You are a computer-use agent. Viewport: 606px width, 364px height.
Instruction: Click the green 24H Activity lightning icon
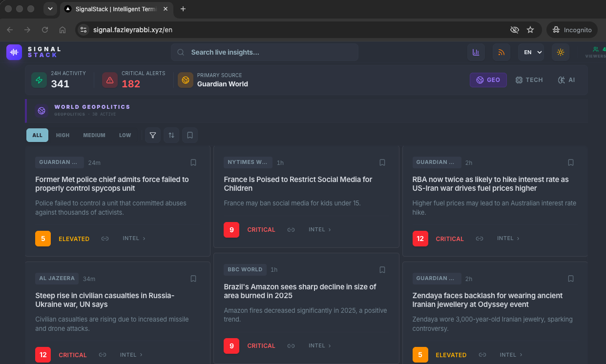(39, 80)
